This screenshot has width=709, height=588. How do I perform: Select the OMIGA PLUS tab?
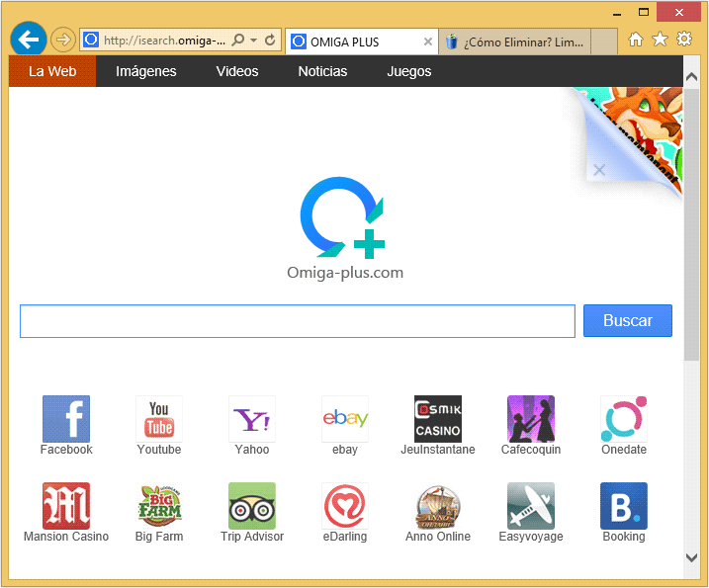pos(361,42)
